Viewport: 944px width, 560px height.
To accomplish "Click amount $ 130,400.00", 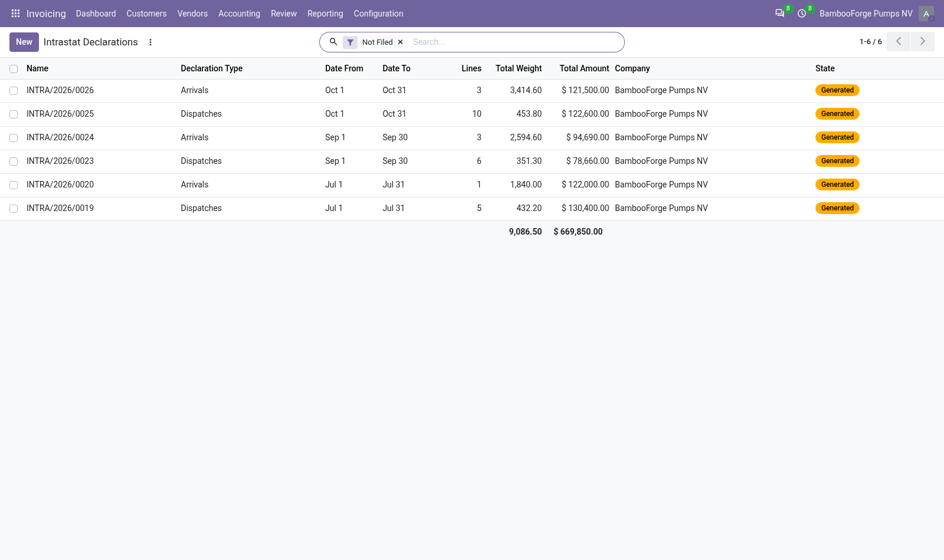I will [x=585, y=208].
